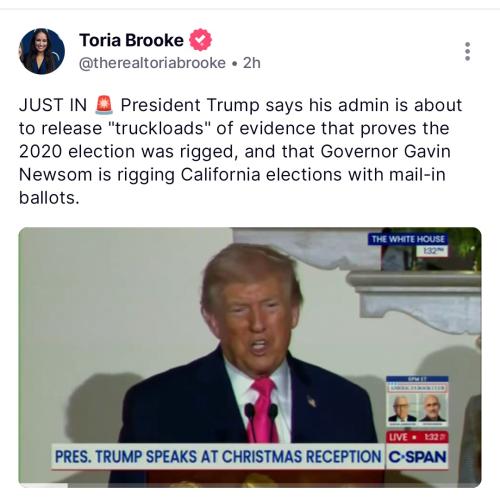The height and width of the screenshot is (499, 500).
Task: Click the word "truckloads" in post text
Action: pyautogui.click(x=159, y=128)
